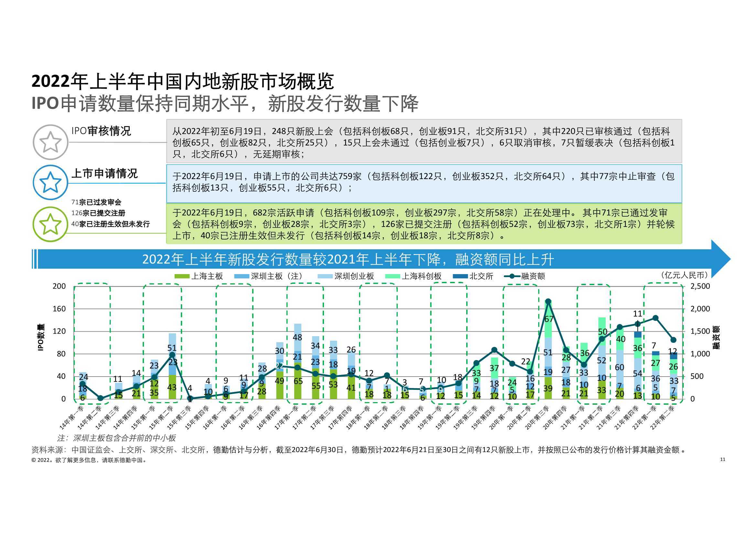Click the blue arrow banner headline
The width and height of the screenshot is (756, 534).
348,260
